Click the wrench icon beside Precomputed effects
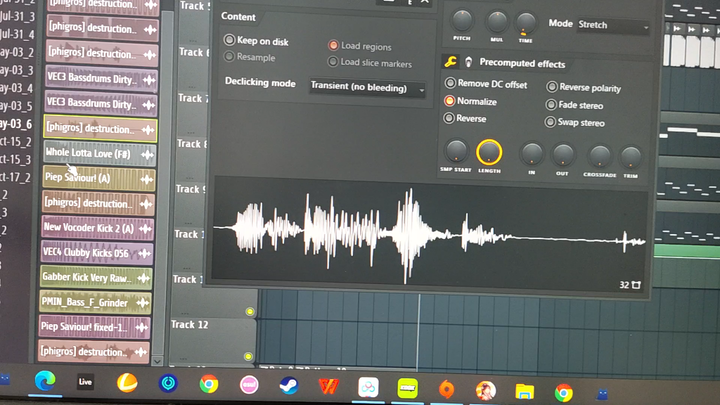Screen dimensions: 720x405 [x=450, y=62]
